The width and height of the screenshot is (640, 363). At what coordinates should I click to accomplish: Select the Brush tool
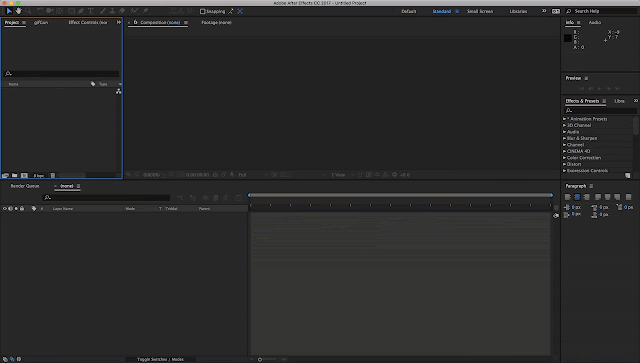tap(103, 11)
